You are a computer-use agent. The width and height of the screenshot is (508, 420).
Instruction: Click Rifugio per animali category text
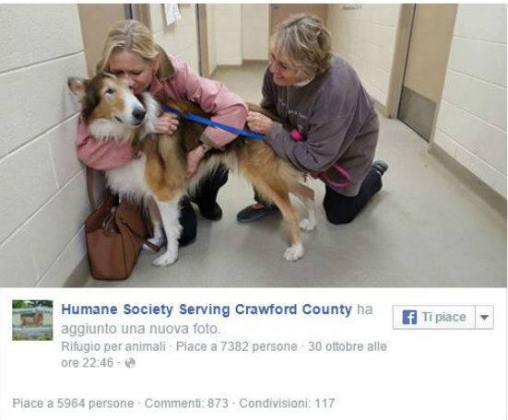[113, 347]
